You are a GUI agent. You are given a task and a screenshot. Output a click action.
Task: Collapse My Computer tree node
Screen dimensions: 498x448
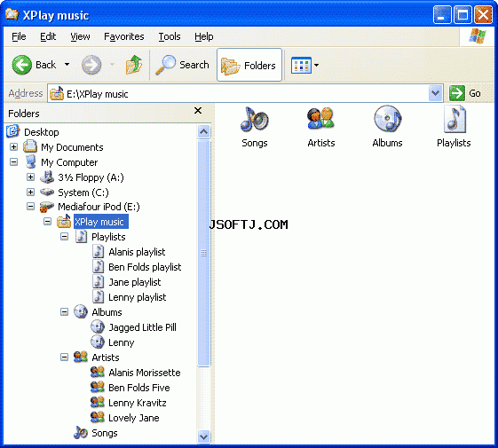click(x=13, y=162)
